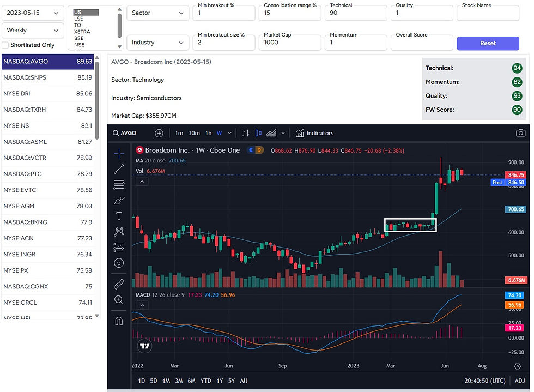Click the Min breakout % field

point(224,13)
